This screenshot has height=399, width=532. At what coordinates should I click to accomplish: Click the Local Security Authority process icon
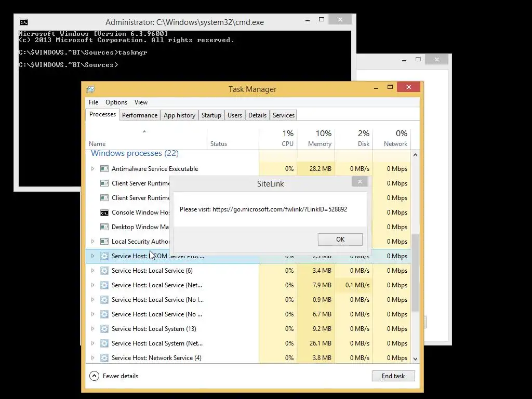[x=104, y=242]
